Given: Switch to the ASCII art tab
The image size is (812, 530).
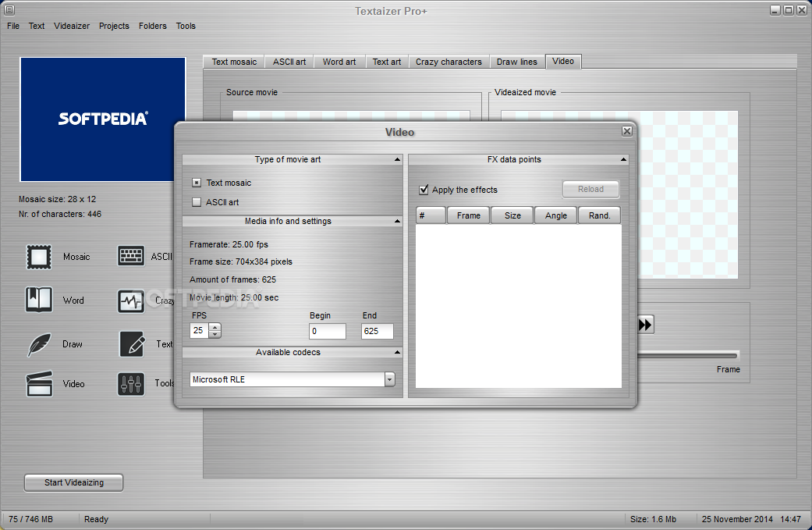Looking at the screenshot, I should click(289, 62).
